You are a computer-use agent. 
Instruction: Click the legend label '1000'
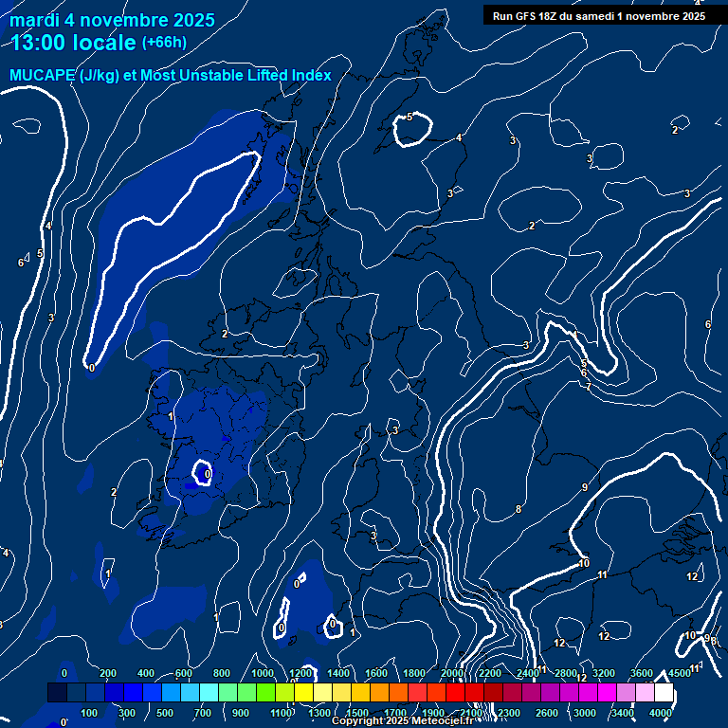point(263,673)
